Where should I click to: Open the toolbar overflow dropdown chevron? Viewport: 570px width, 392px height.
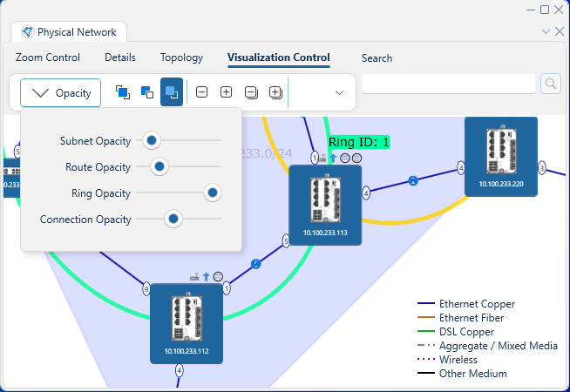pyautogui.click(x=339, y=92)
